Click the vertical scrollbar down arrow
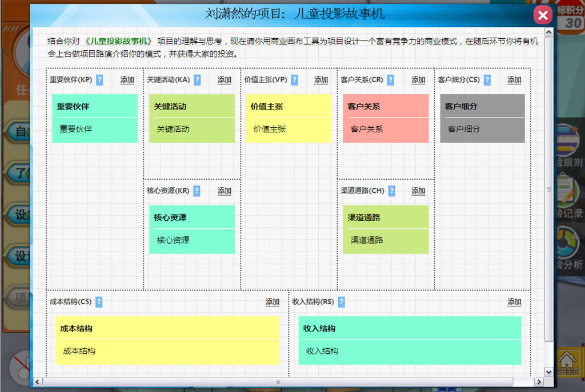 click(x=549, y=372)
